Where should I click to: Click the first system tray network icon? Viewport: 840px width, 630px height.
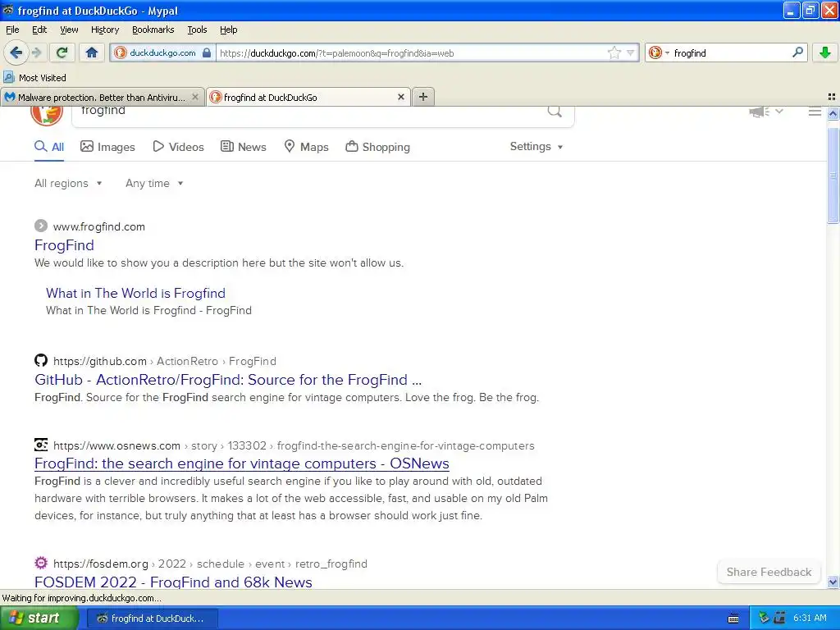(x=764, y=619)
